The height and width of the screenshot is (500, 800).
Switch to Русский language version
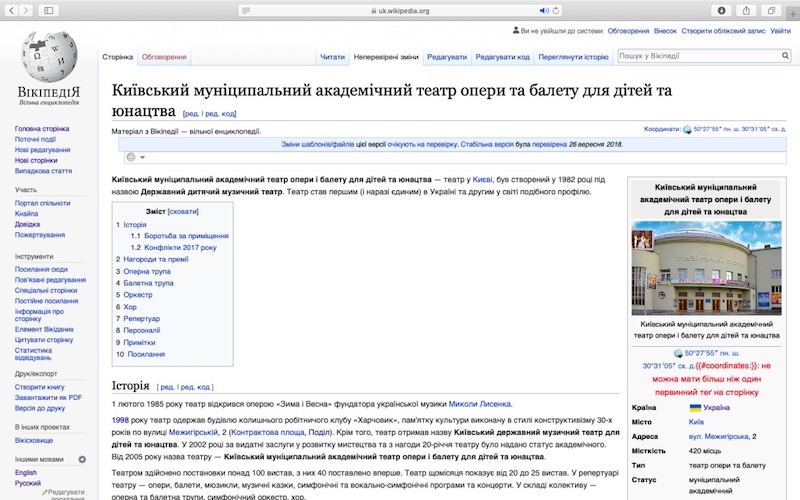(28, 483)
